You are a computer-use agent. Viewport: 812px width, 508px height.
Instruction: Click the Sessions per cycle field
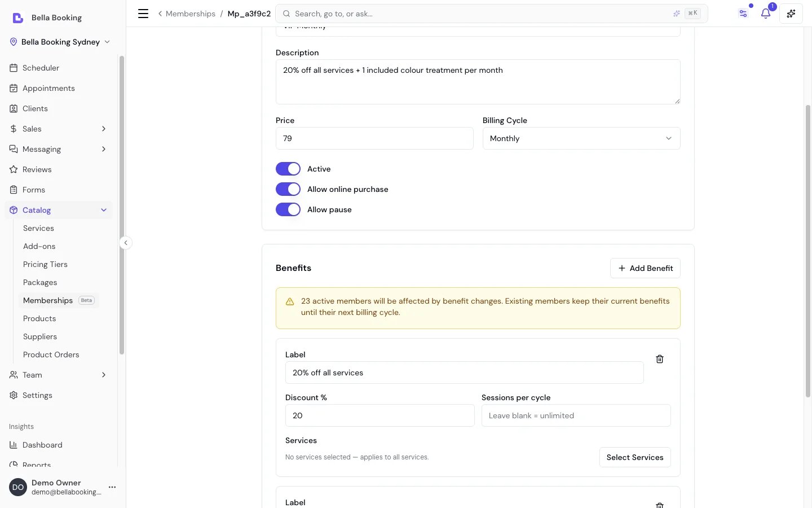576,415
